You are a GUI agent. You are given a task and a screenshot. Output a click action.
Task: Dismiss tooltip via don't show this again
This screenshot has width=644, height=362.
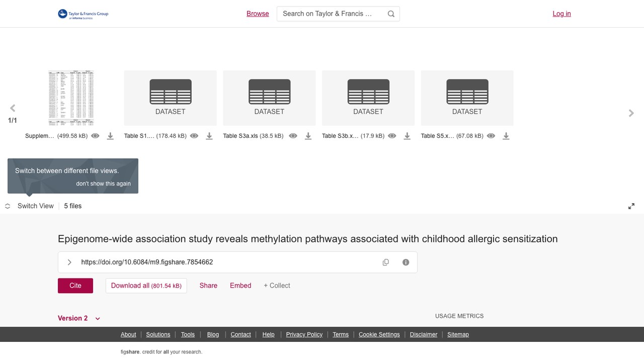pos(103,184)
